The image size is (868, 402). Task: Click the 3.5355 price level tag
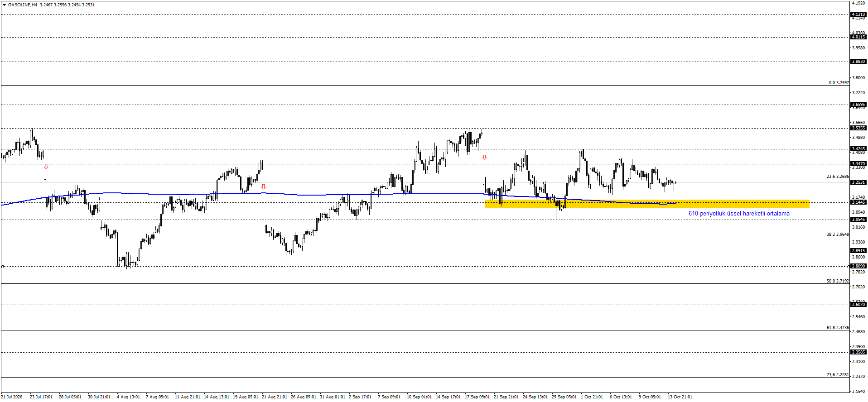point(858,128)
